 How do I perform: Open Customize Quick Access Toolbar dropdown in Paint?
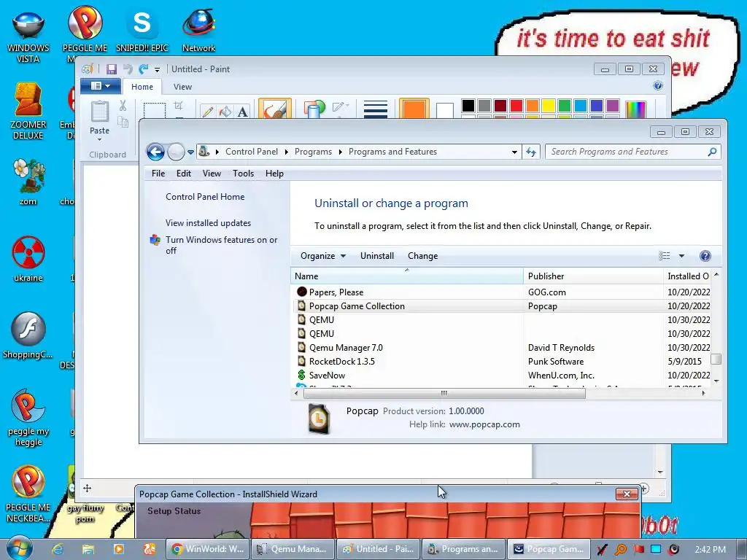click(x=157, y=70)
